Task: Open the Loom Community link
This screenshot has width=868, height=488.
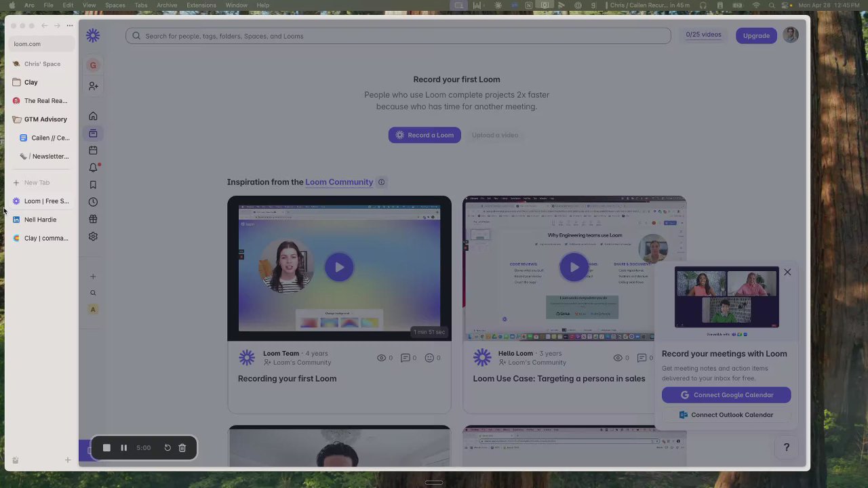Action: click(x=339, y=182)
